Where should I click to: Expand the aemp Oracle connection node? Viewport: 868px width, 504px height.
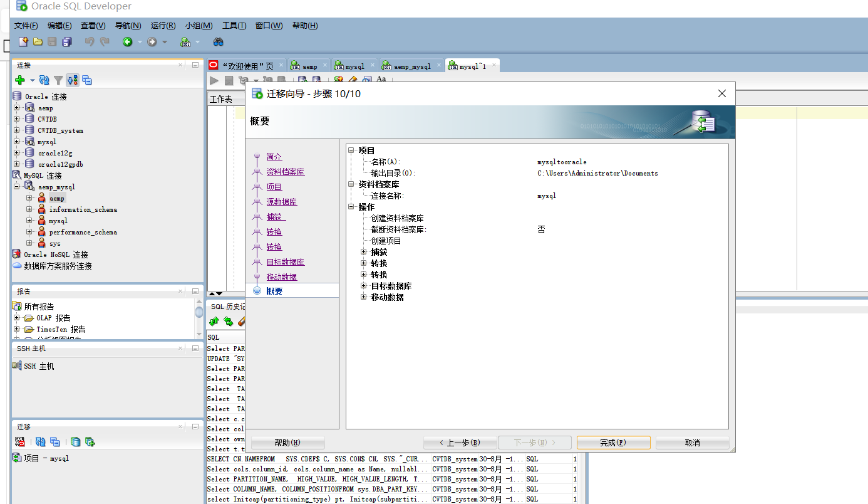(17, 108)
